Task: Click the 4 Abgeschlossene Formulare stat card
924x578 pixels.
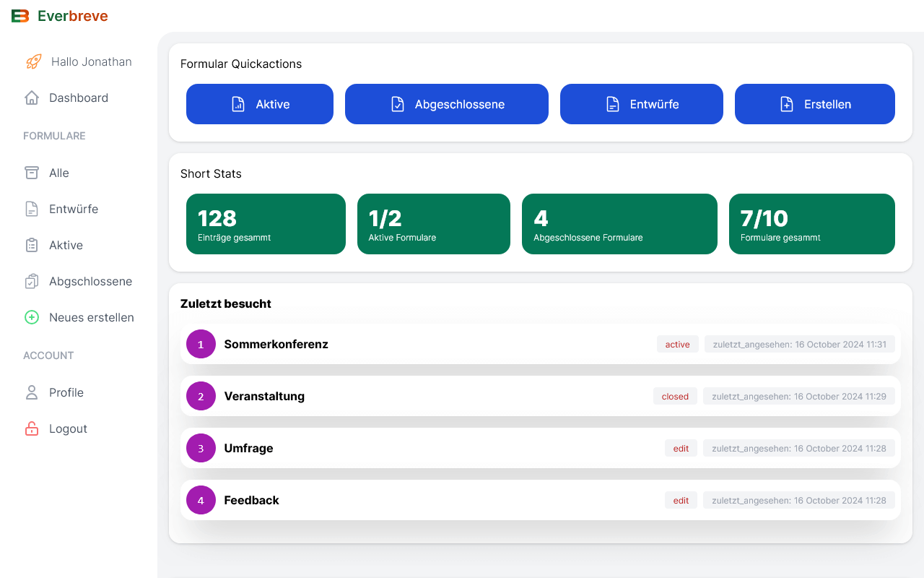Action: tap(619, 224)
